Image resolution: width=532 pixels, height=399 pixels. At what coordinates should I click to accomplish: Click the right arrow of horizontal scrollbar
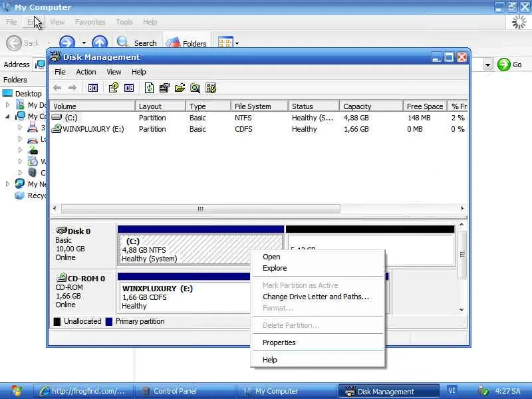(462, 208)
